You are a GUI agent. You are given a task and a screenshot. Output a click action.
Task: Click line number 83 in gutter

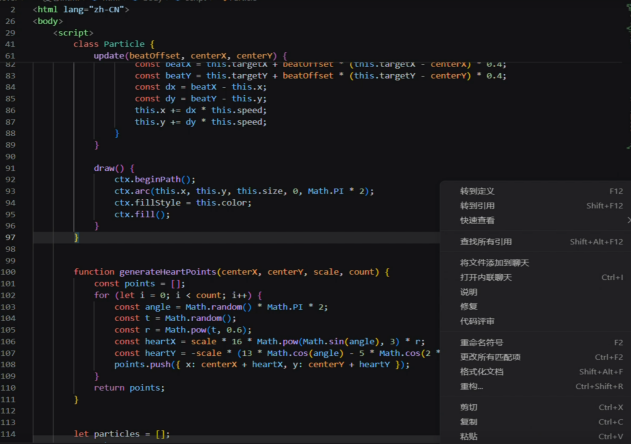[x=10, y=76]
